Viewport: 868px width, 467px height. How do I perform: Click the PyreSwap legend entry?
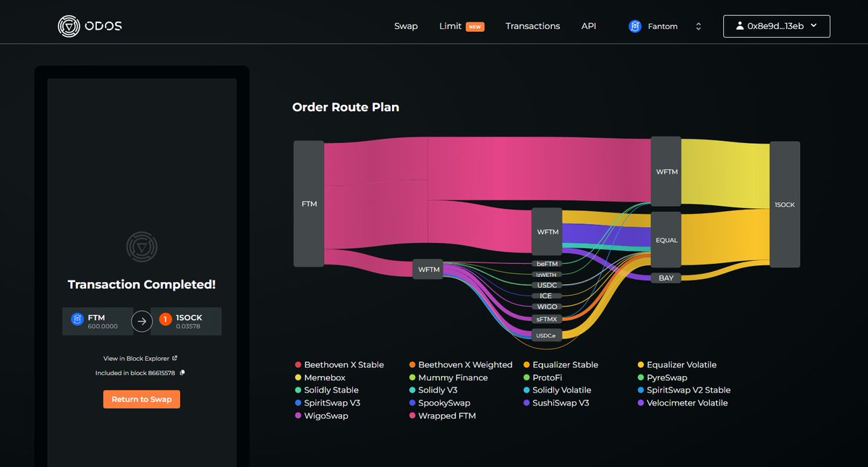pyautogui.click(x=662, y=378)
